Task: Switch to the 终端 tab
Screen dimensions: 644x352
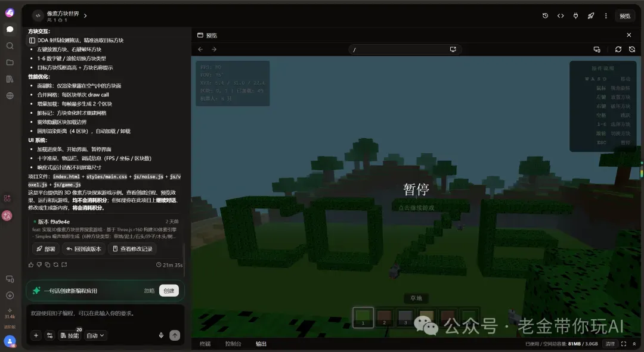Action: (x=205, y=344)
